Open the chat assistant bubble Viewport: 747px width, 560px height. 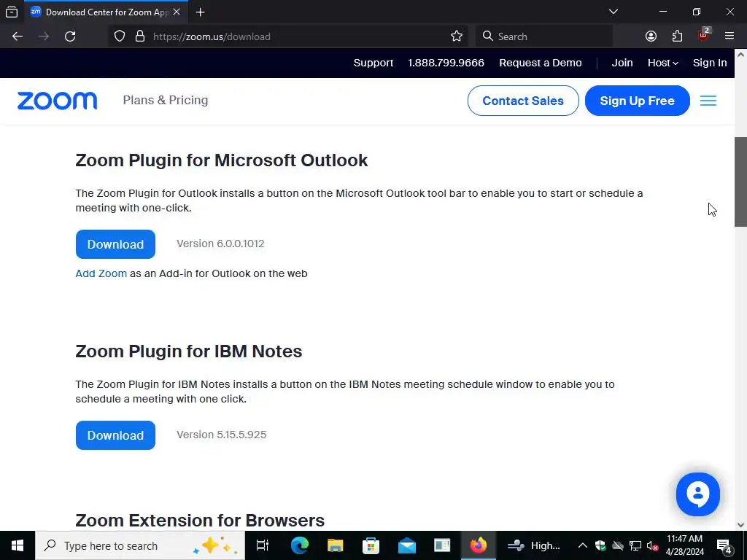pyautogui.click(x=697, y=494)
